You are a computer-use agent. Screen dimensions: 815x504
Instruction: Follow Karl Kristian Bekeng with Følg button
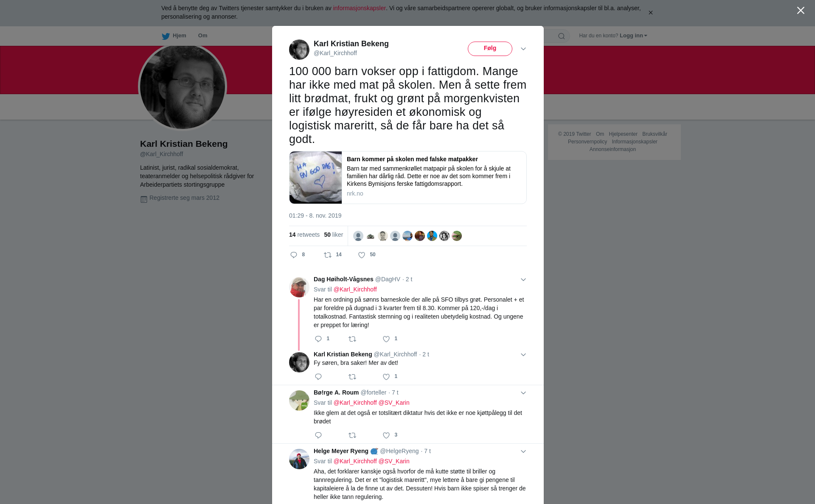490,49
